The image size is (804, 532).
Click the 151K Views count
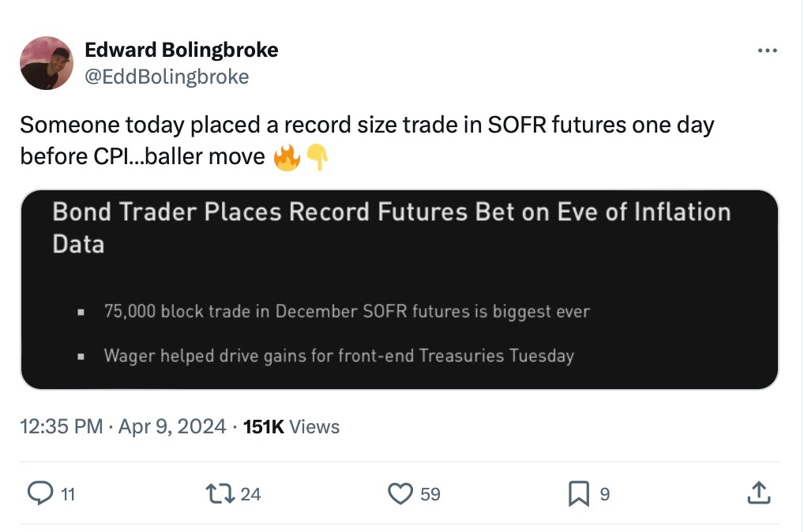(x=291, y=427)
